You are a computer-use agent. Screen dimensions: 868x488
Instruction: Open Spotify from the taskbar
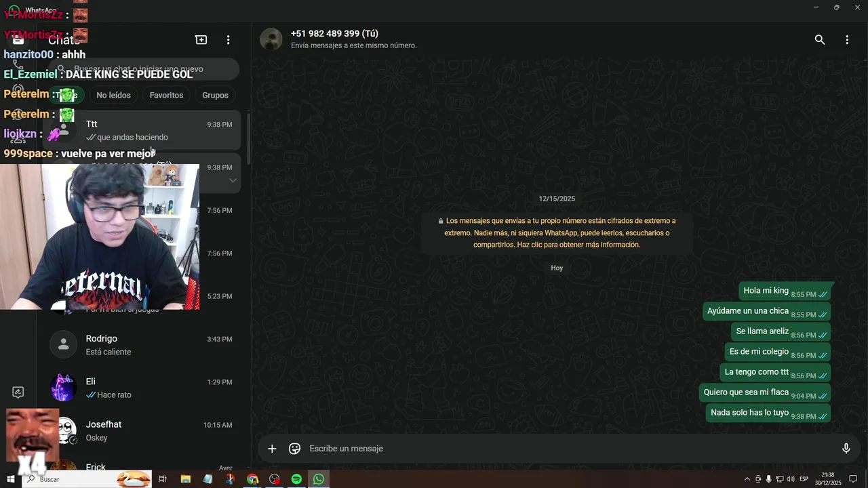tap(296, 479)
